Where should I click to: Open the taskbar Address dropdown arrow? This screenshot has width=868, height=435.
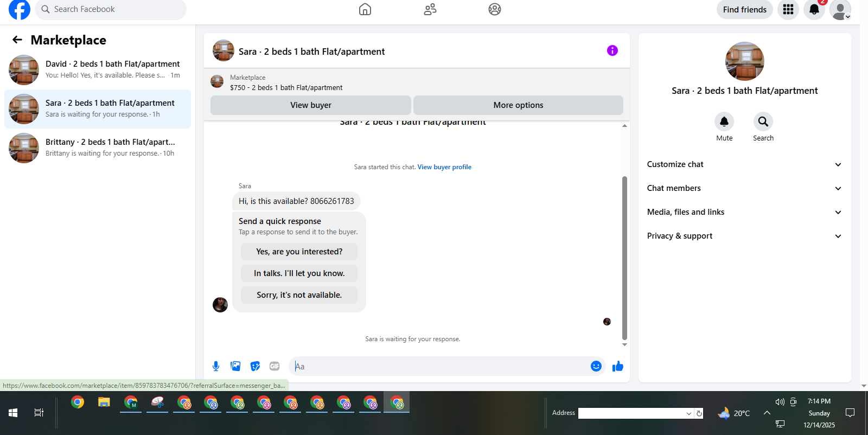point(689,413)
